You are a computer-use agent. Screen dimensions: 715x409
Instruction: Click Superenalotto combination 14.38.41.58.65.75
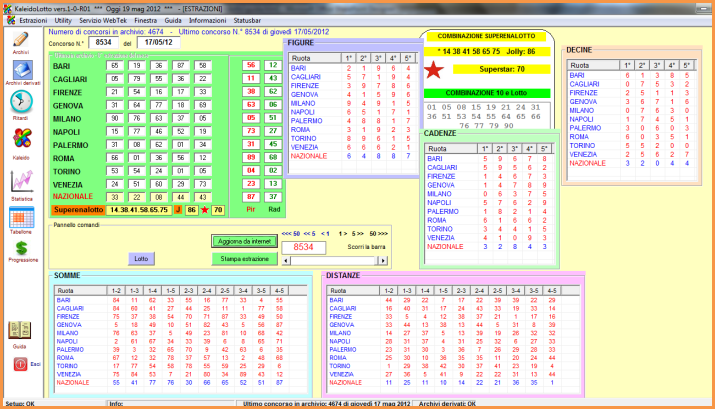[139, 210]
